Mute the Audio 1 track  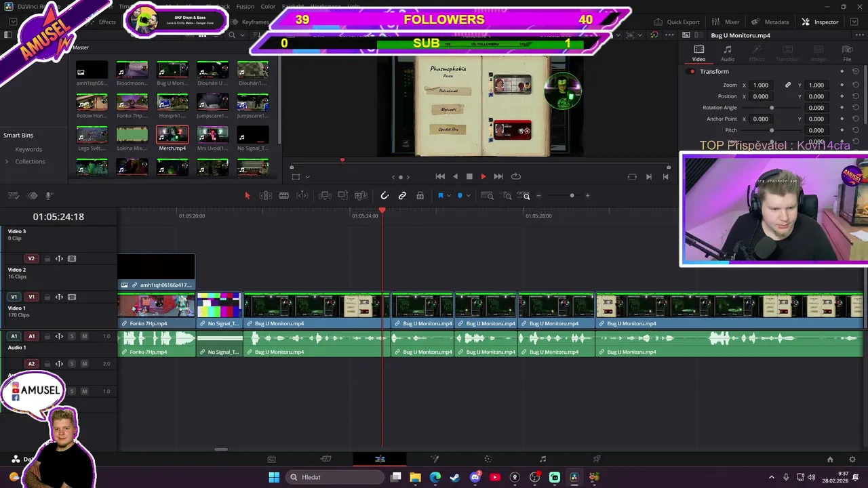(84, 336)
